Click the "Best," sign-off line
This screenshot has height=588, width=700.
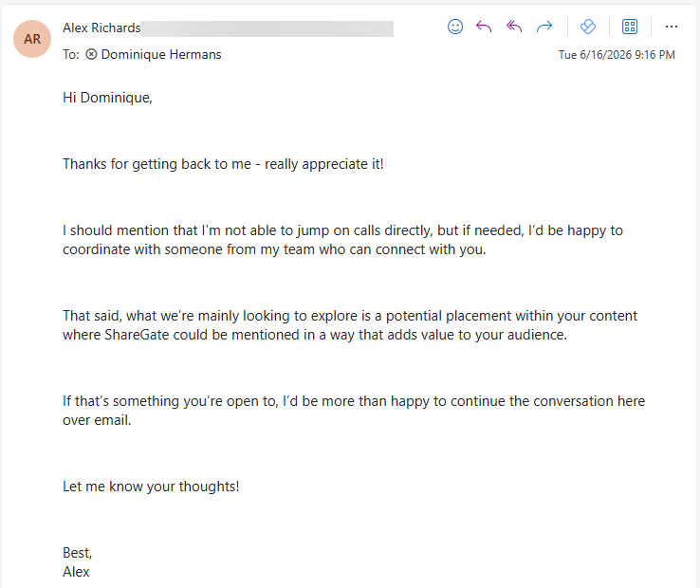[x=77, y=553]
